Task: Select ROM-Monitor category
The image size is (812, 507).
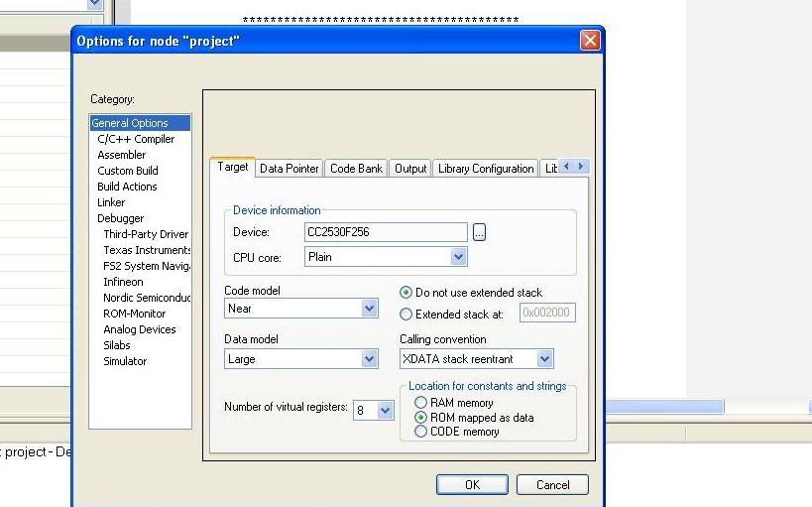Action: 134,314
